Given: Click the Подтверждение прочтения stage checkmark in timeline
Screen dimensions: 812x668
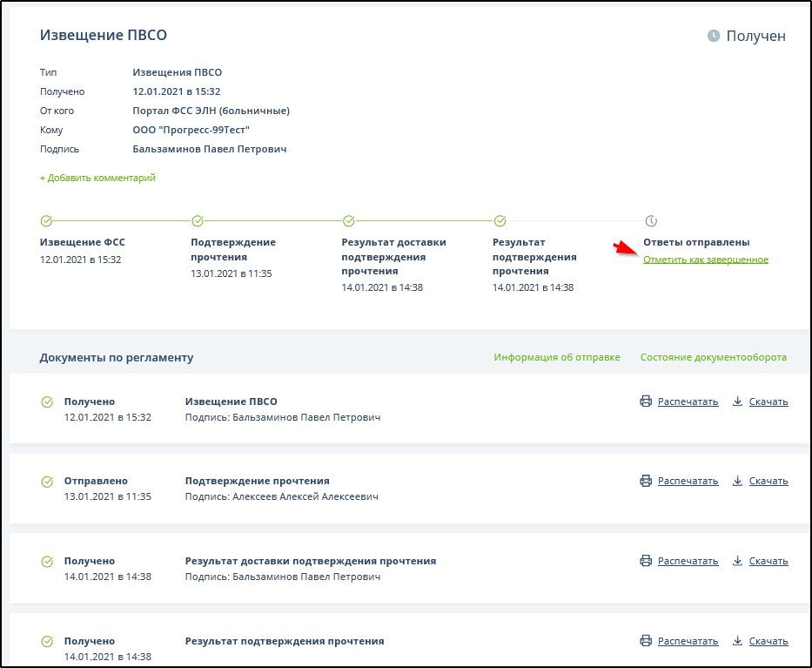Looking at the screenshot, I should (x=198, y=221).
